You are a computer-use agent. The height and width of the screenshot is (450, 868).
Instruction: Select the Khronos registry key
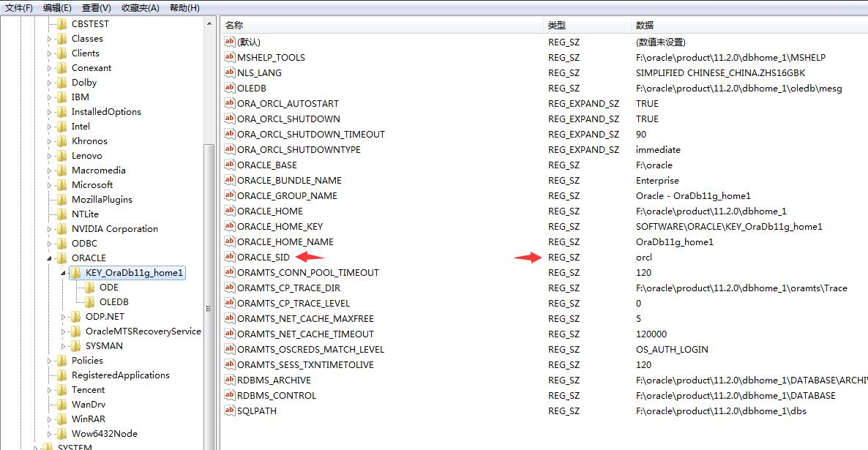pyautogui.click(x=90, y=141)
